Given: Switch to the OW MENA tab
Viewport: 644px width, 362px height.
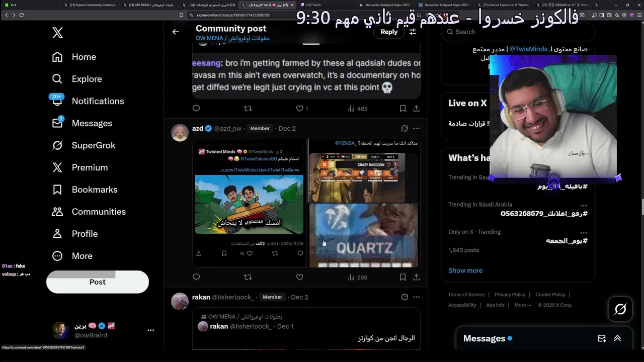Looking at the screenshot, I should pos(149,5).
